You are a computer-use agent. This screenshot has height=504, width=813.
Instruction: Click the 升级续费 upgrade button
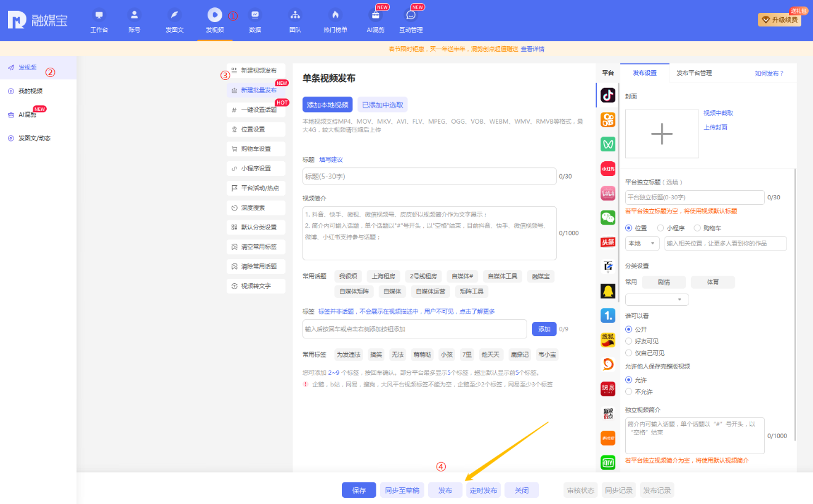coord(780,20)
